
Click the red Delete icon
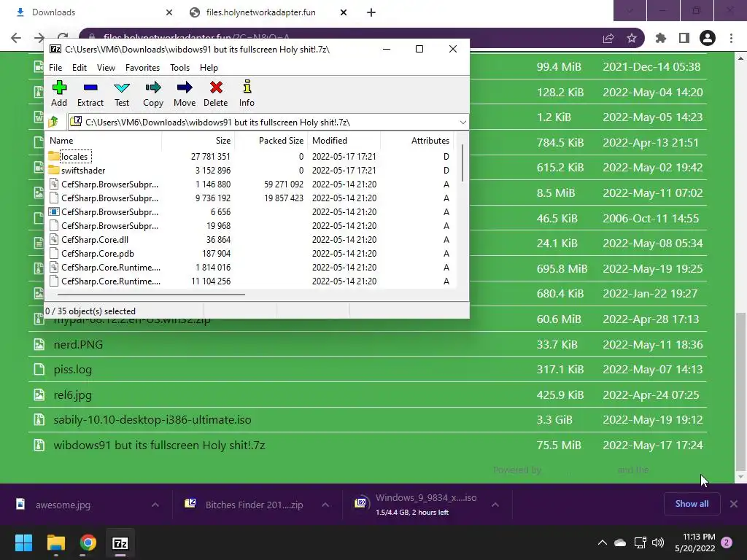coord(215,93)
